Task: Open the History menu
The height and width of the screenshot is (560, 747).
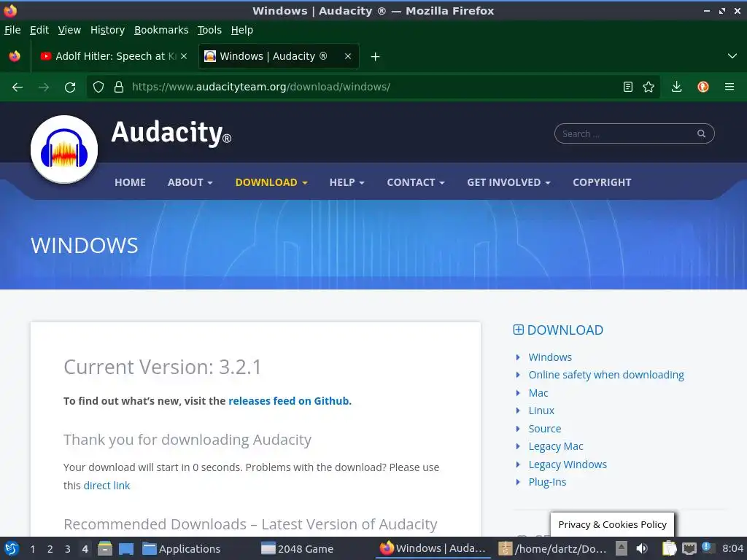Action: [107, 30]
